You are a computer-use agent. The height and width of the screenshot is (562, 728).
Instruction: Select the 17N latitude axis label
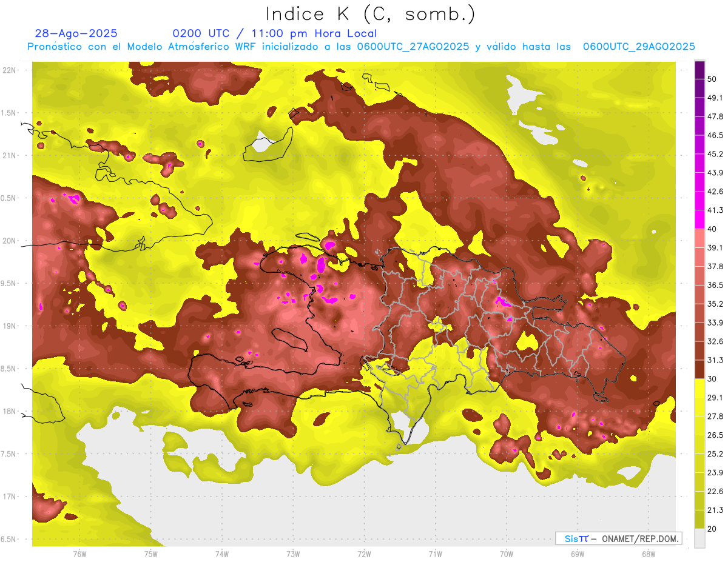10,497
